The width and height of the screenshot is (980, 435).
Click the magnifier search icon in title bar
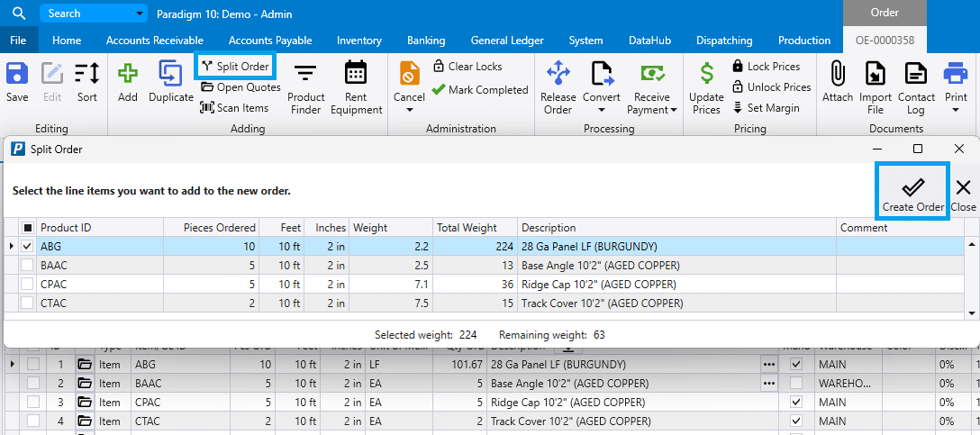[x=20, y=14]
